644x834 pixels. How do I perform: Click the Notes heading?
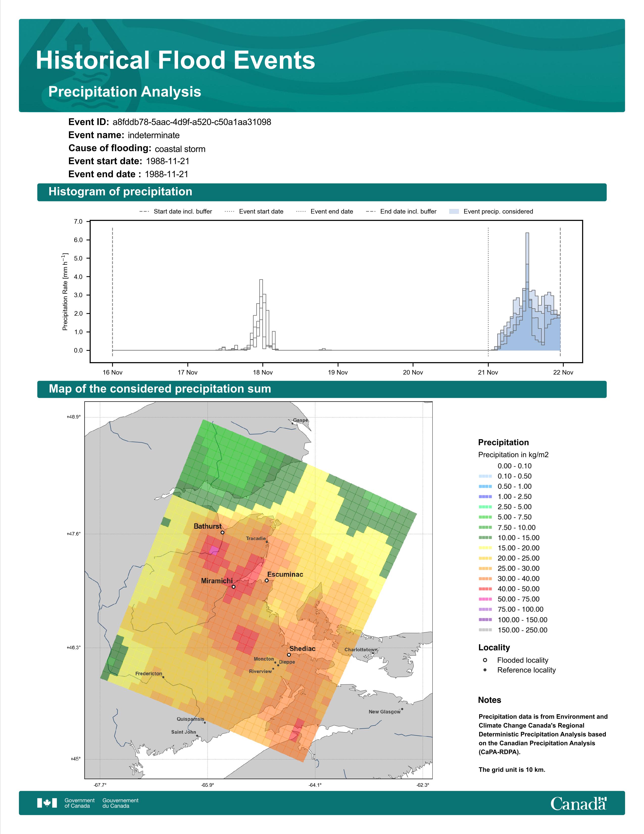(489, 700)
